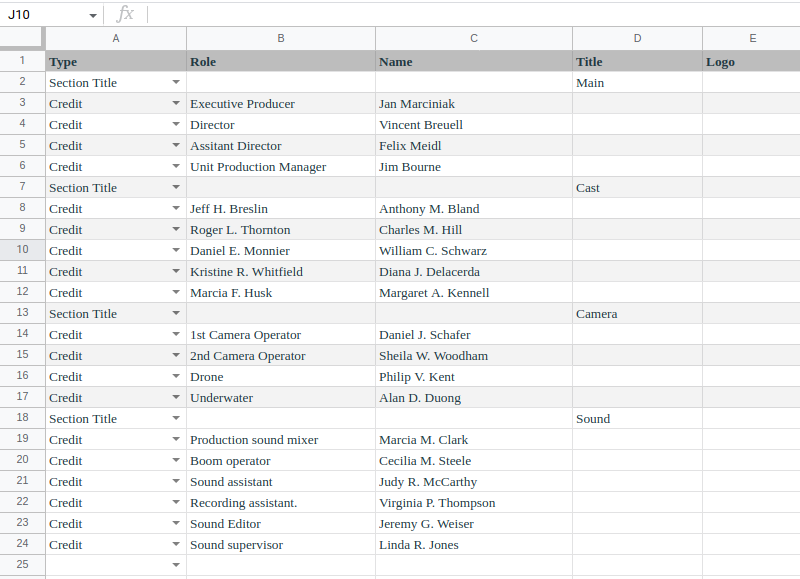Open Type dropdown for Sound supervisor row
This screenshot has width=800, height=579.
176,544
